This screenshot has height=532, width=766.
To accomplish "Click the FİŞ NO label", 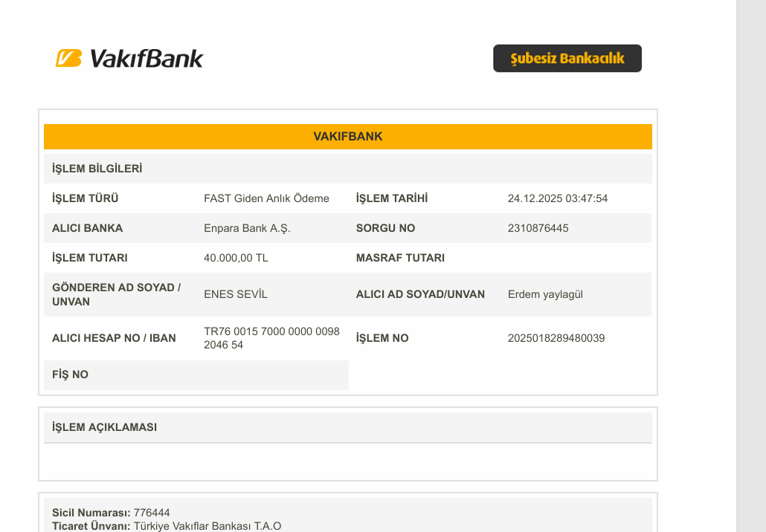I will (70, 374).
